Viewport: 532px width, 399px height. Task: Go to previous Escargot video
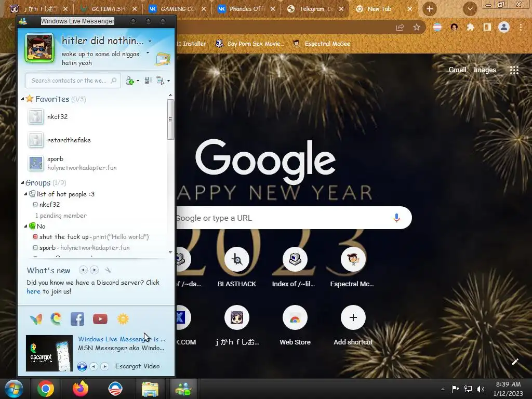[94, 366]
